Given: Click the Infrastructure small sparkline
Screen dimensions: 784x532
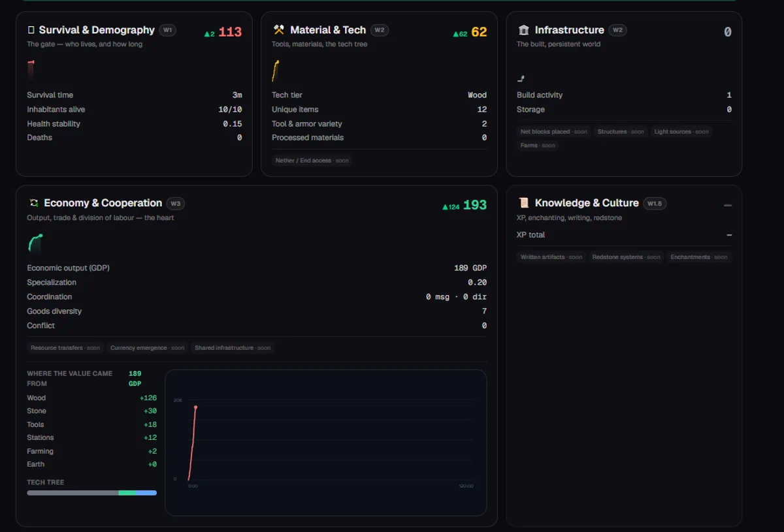Looking at the screenshot, I should [521, 78].
